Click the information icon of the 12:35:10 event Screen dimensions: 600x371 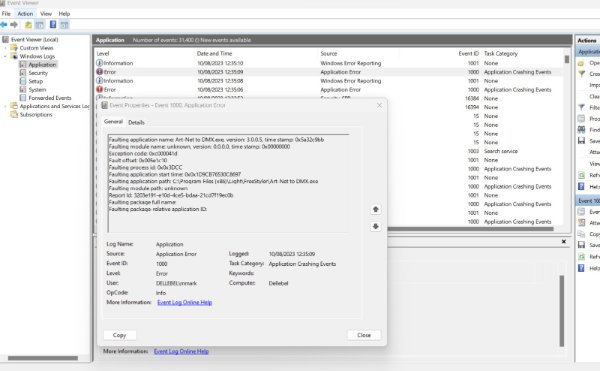pos(99,63)
